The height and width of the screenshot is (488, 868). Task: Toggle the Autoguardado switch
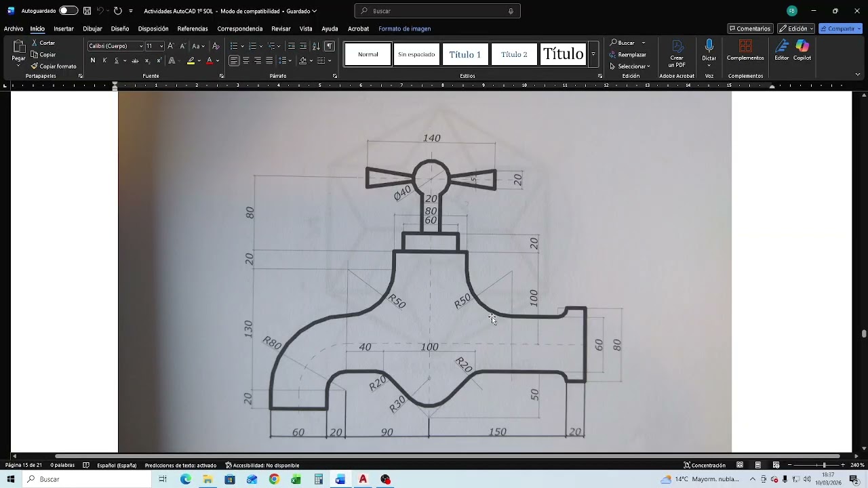(68, 11)
